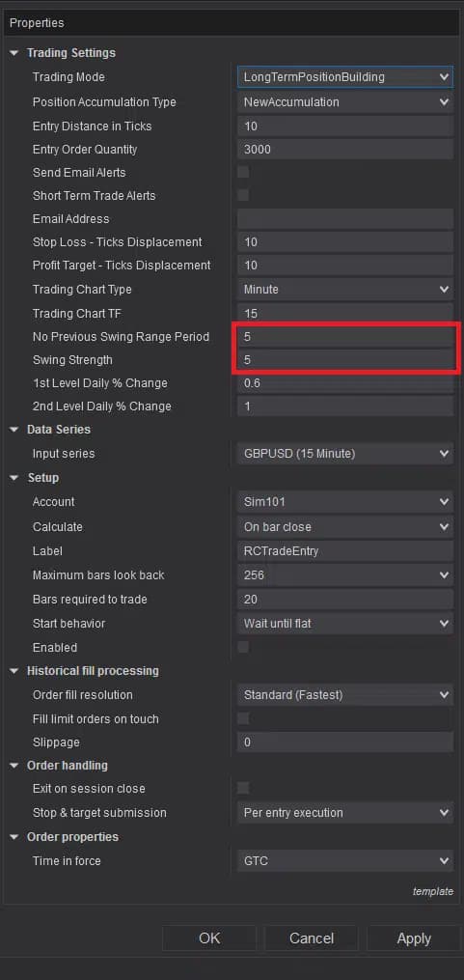Click the Email Address input field
This screenshot has height=980, width=464.
coord(345,219)
